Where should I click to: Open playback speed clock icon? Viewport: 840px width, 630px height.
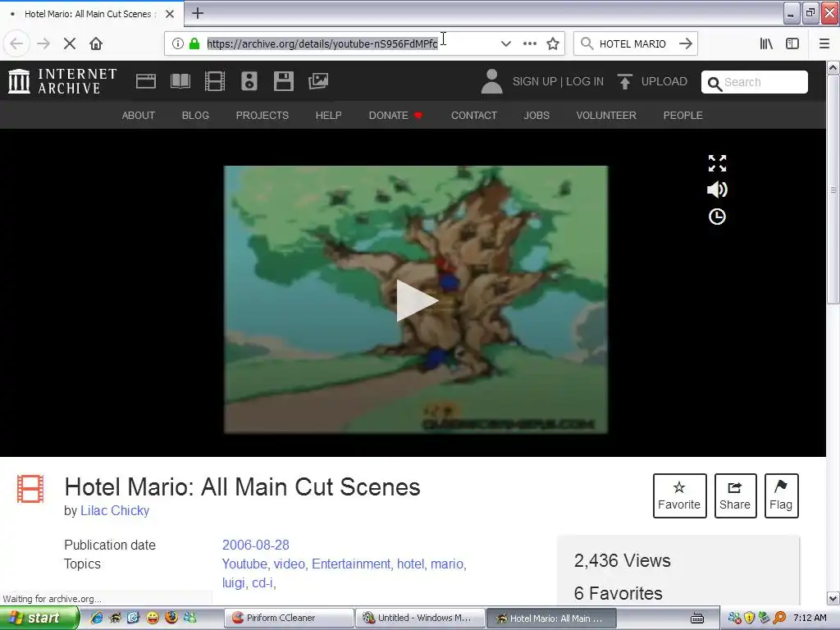[x=717, y=217]
